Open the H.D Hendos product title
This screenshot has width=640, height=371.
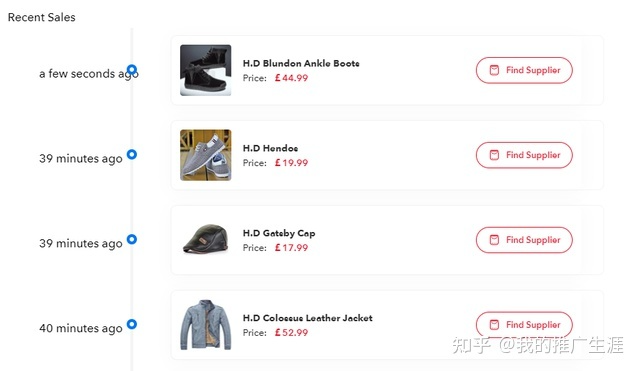270,148
